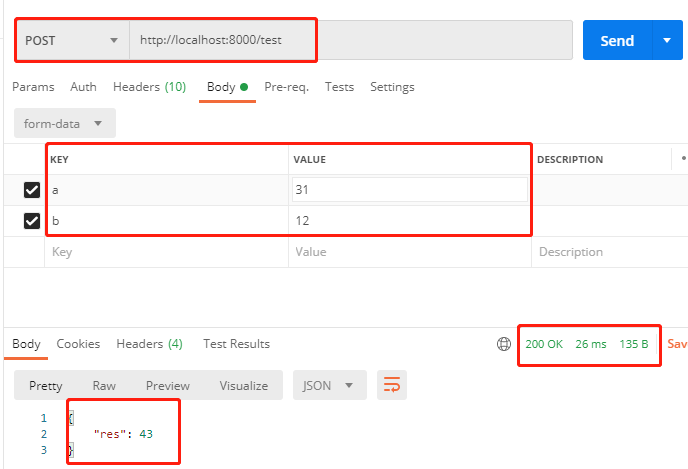This screenshot has height=469, width=688.
Task: Expand the form-data body type dropdown
Action: point(65,123)
